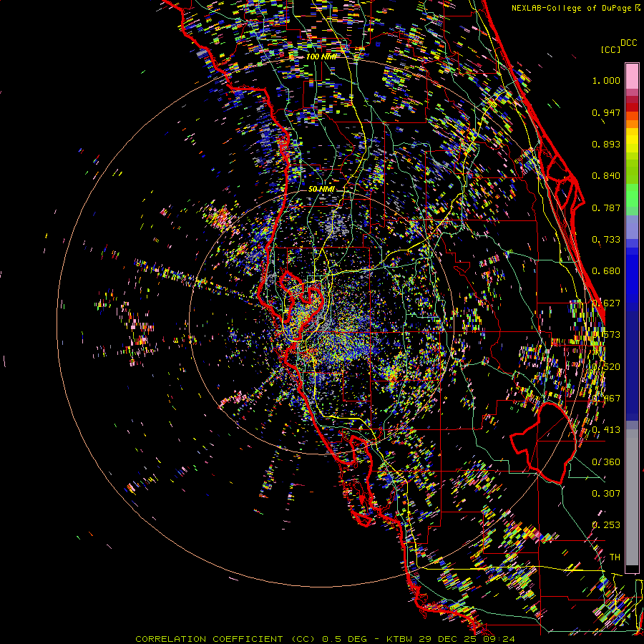Image resolution: width=644 pixels, height=644 pixels.
Task: Click the 100 NMI range ring label
Action: pyautogui.click(x=321, y=57)
